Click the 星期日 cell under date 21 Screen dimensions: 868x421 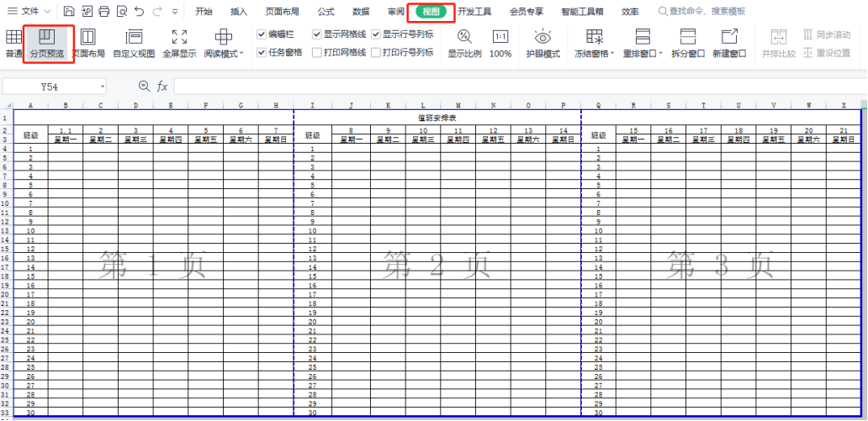[x=844, y=140]
